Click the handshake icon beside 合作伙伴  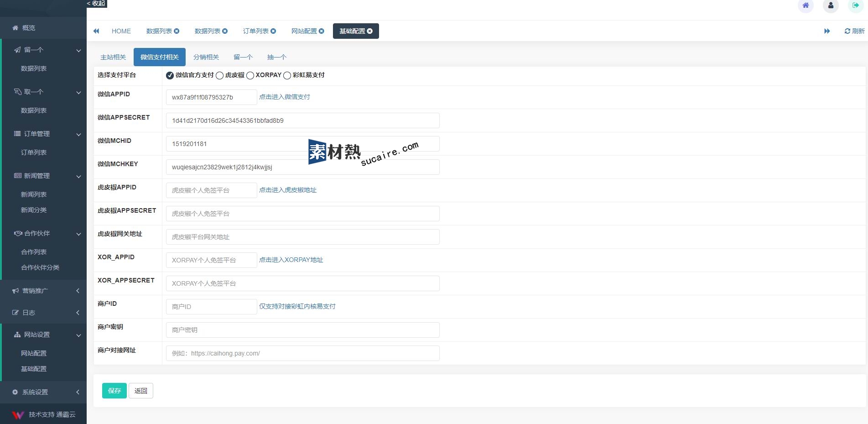(18, 233)
